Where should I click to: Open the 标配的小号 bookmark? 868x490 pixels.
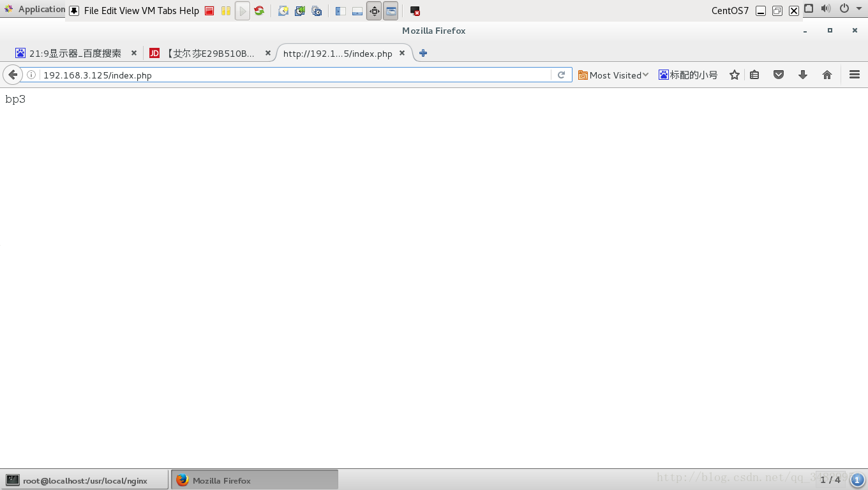pos(688,75)
